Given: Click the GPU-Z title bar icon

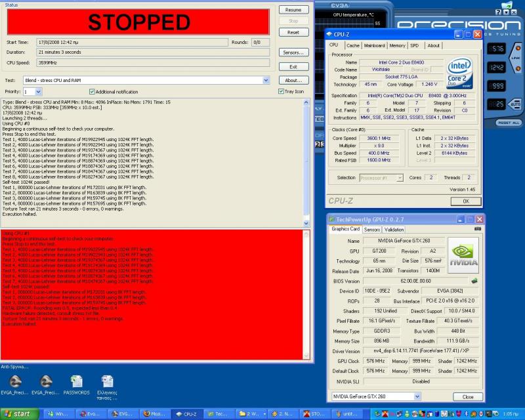Looking at the screenshot, I should (x=331, y=219).
